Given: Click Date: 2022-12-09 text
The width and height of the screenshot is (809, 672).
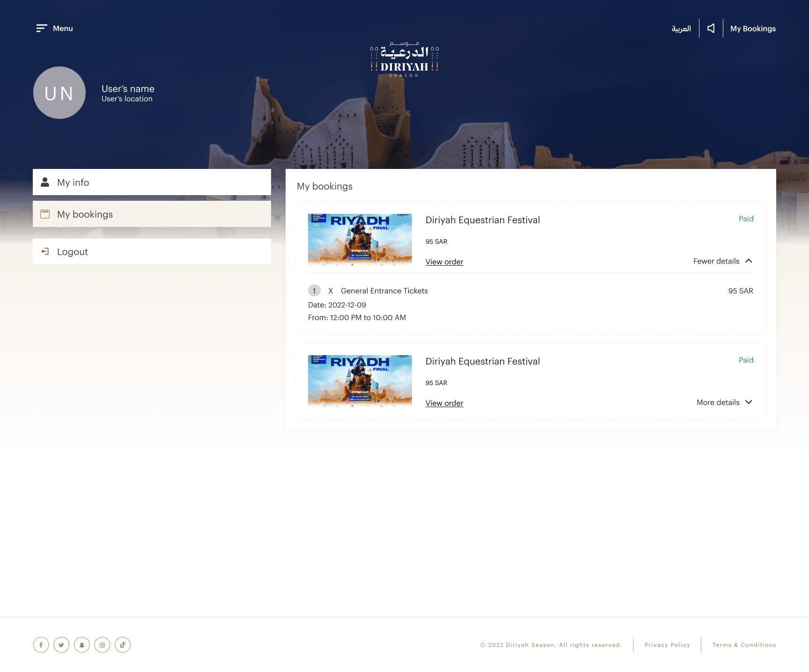Looking at the screenshot, I should tap(337, 305).
